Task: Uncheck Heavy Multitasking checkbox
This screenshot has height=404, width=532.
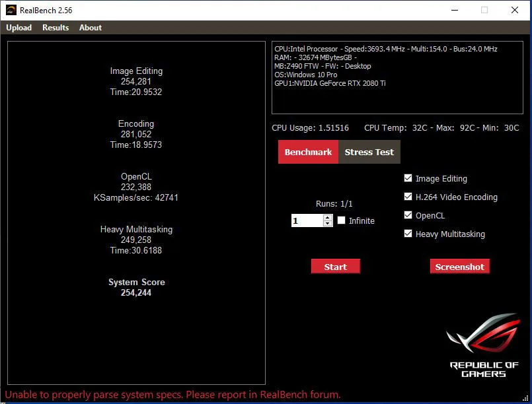Action: [x=408, y=234]
